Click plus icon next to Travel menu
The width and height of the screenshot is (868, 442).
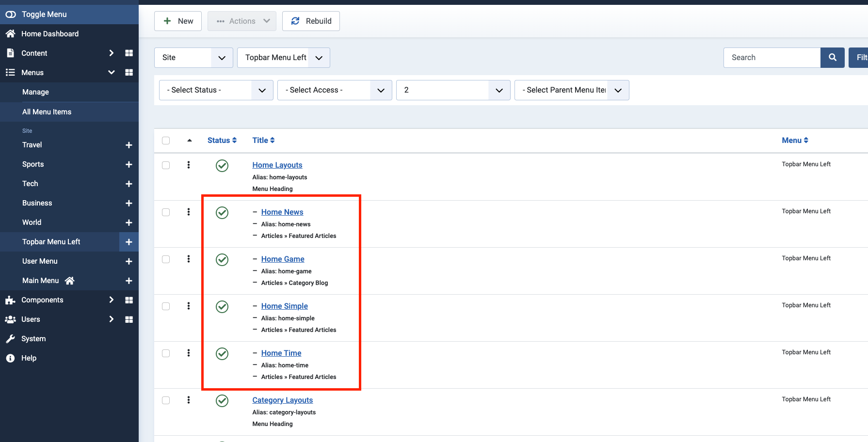pos(129,145)
